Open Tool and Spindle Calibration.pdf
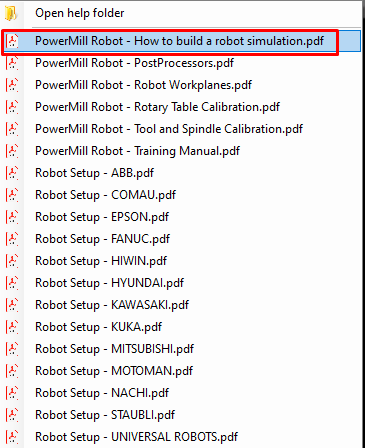The image size is (365, 448). tap(182, 129)
